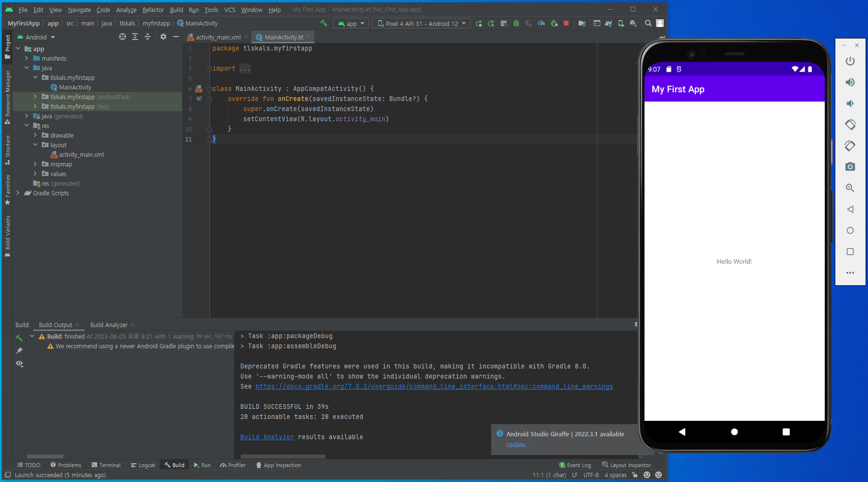
Task: Click the docs.gradle.org link in build output
Action: (x=434, y=386)
